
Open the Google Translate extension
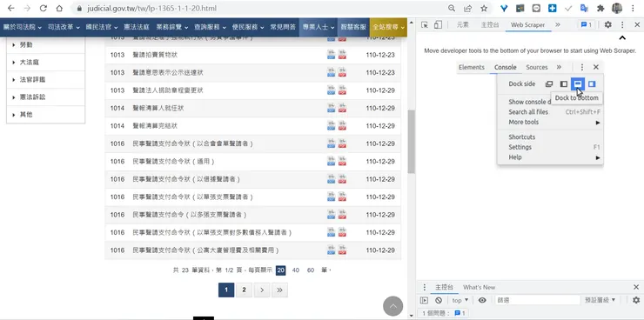click(x=584, y=8)
